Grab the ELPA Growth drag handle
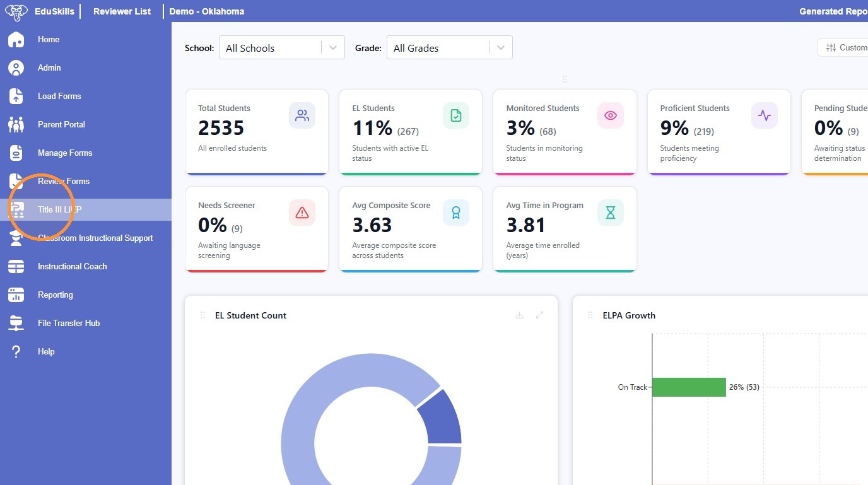The width and height of the screenshot is (868, 485). point(590,315)
